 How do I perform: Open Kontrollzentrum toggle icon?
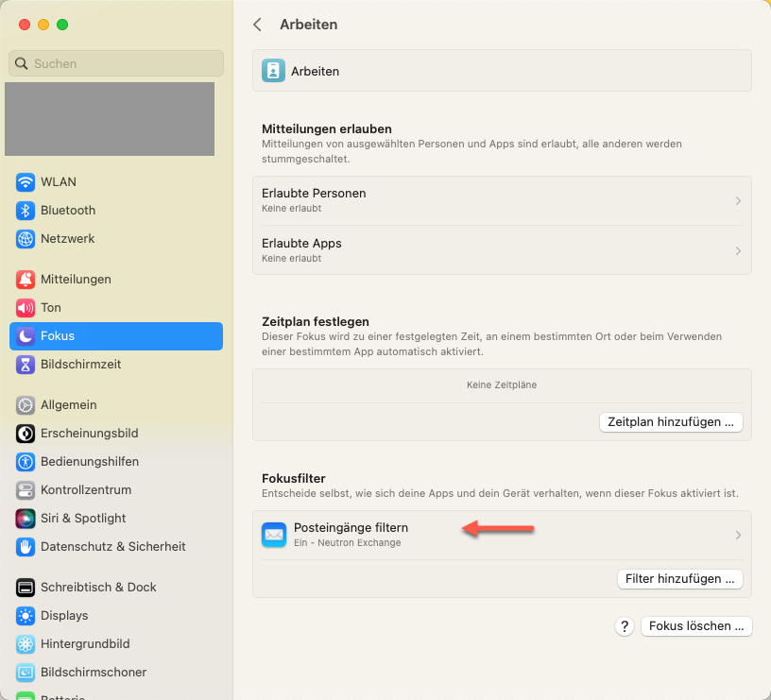26,490
